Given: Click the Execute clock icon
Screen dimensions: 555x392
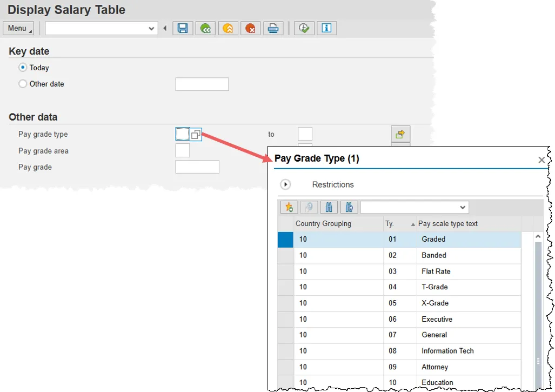Looking at the screenshot, I should 304,28.
